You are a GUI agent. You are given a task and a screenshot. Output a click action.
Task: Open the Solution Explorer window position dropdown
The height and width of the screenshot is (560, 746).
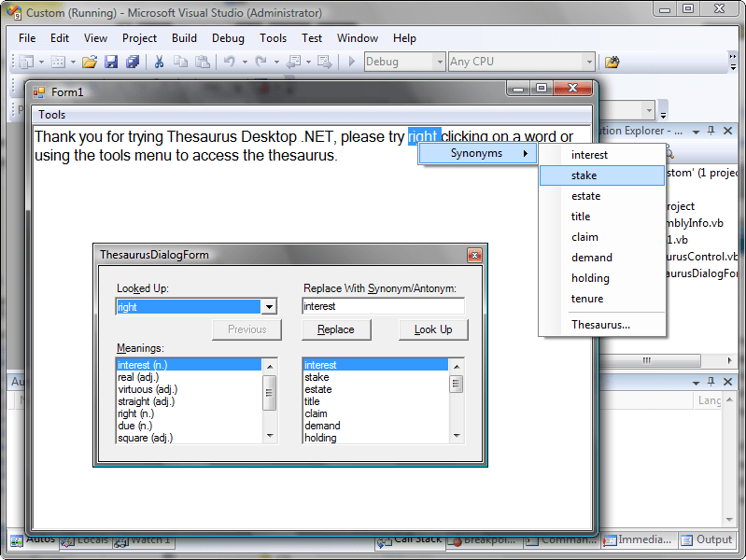pyautogui.click(x=696, y=132)
